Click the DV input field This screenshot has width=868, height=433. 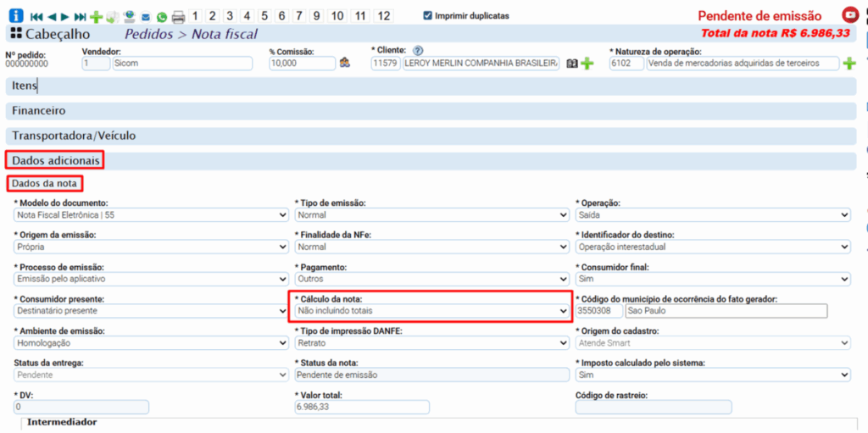pos(81,407)
